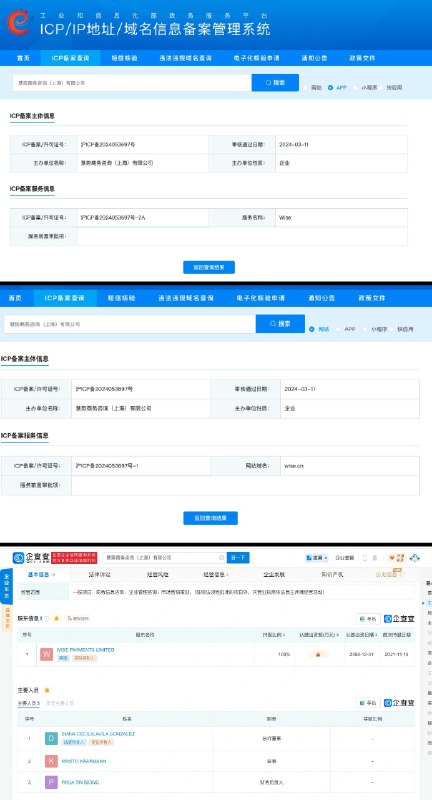432x800 pixels.
Task: Click the P avatar beside PHUA TIN SIONG
Action: click(x=52, y=782)
